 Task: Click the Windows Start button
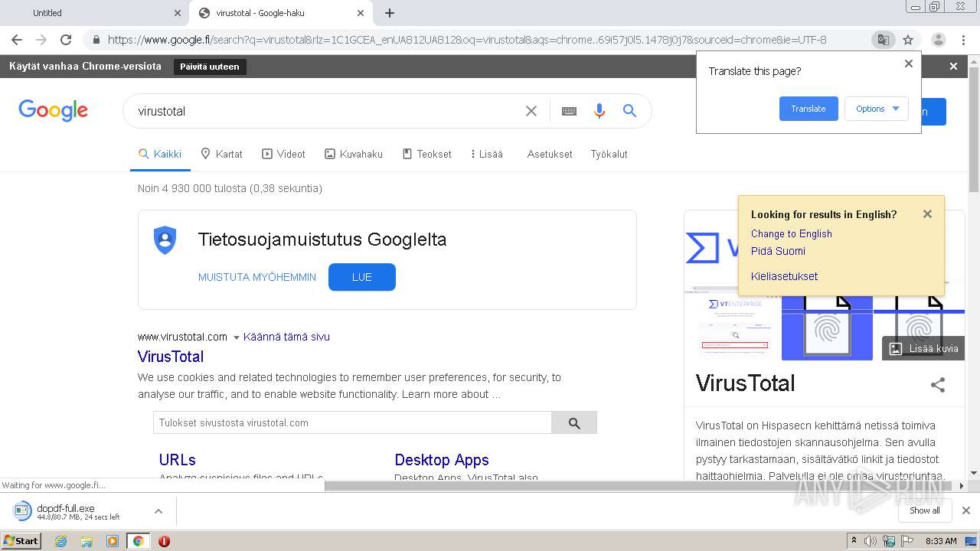tap(21, 541)
